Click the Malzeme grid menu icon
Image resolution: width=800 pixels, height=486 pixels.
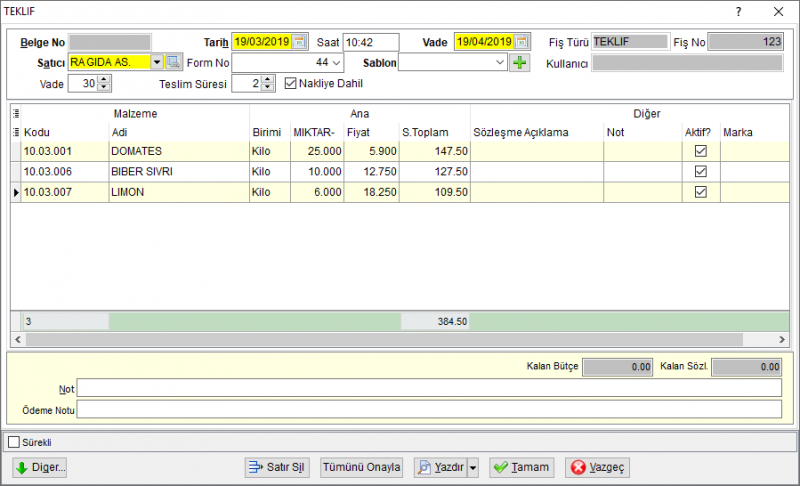point(16,113)
